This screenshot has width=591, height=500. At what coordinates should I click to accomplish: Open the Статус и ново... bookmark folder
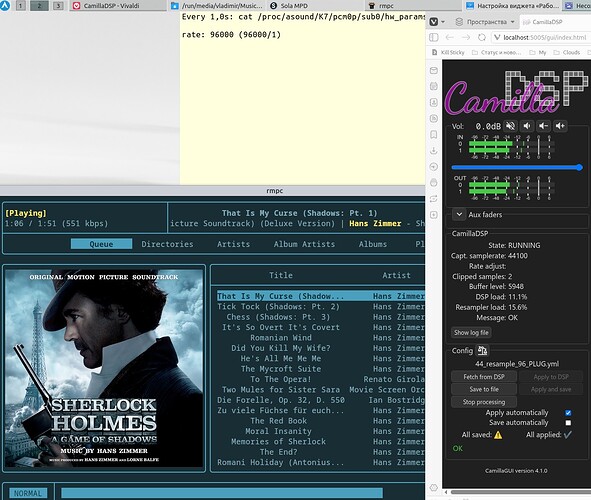coord(496,52)
